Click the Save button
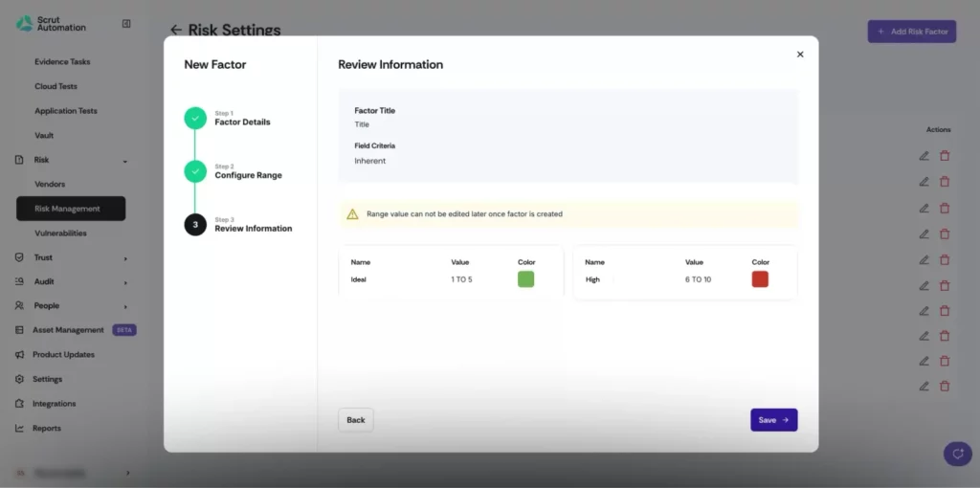Viewport: 980px width, 488px height. click(x=773, y=420)
